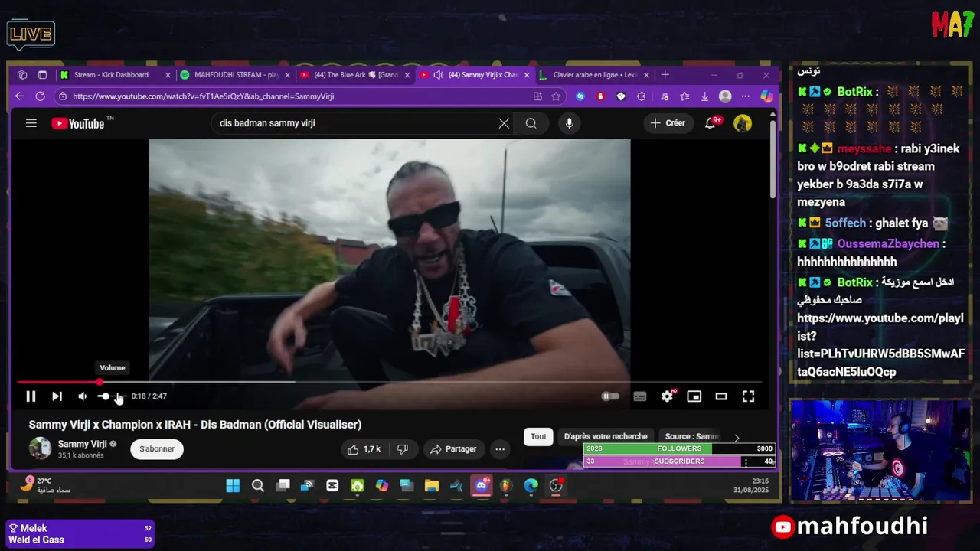Open Discord from the taskbar
Image resolution: width=980 pixels, height=551 pixels.
coord(482,485)
